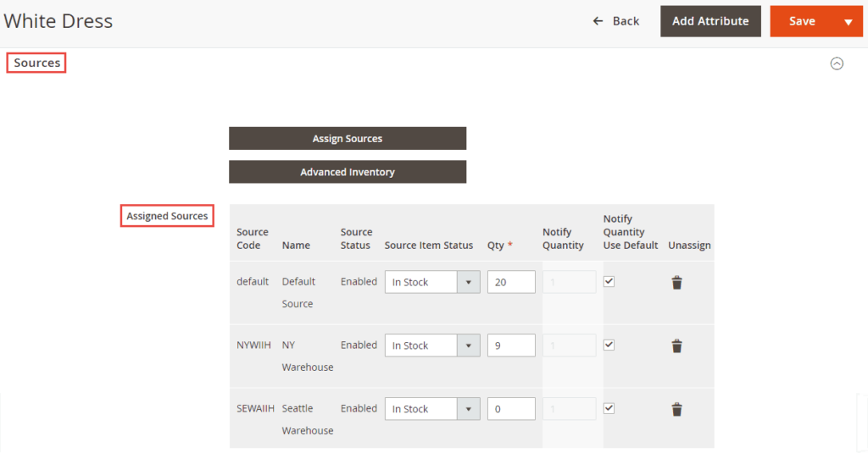Viewport: 868px width, 453px height.
Task: Click the Back arrow link
Action: tap(616, 21)
